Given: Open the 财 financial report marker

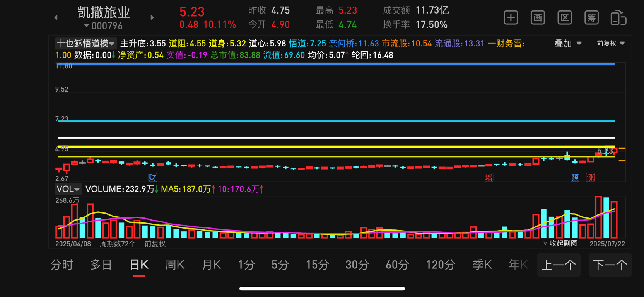Looking at the screenshot, I should click(x=152, y=177).
